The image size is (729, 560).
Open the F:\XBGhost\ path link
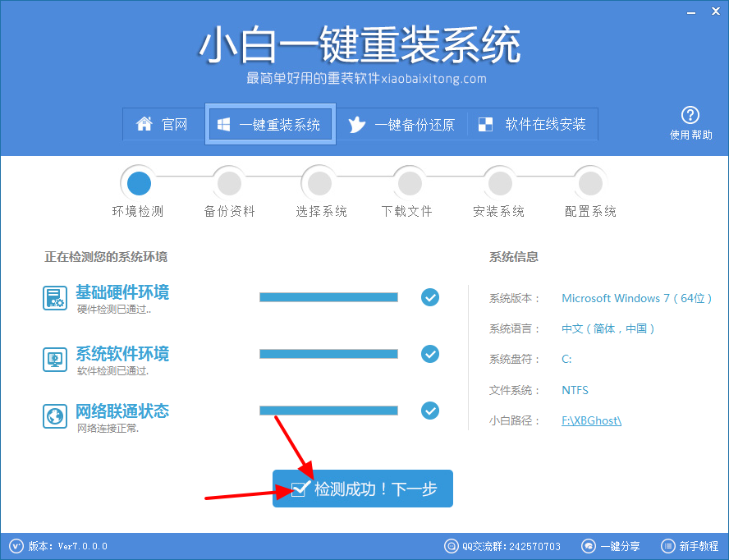point(591,420)
